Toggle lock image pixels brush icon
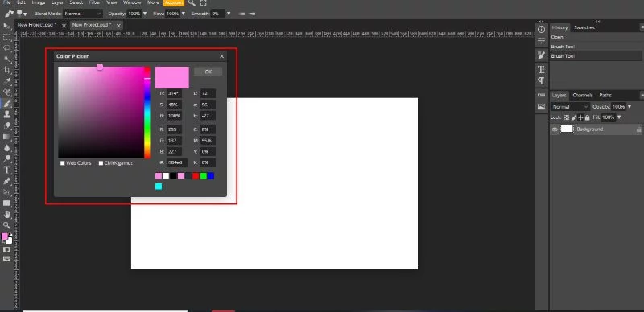Image resolution: width=644 pixels, height=312 pixels. (574, 117)
